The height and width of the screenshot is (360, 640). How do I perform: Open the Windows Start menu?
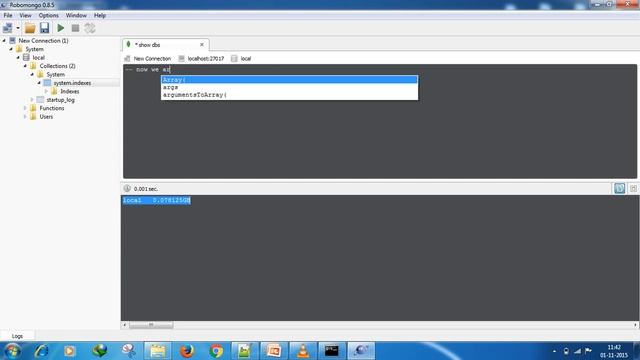tap(12, 351)
